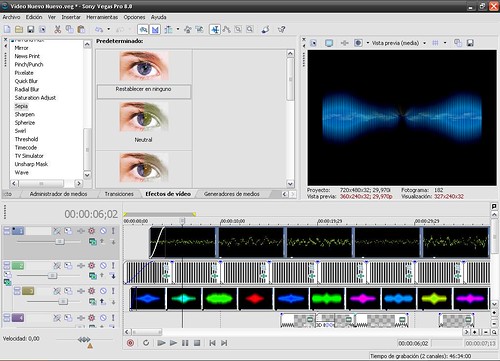500x361 pixels.
Task: Click the track 3 level slider handle
Action: pyautogui.click(x=63, y=302)
